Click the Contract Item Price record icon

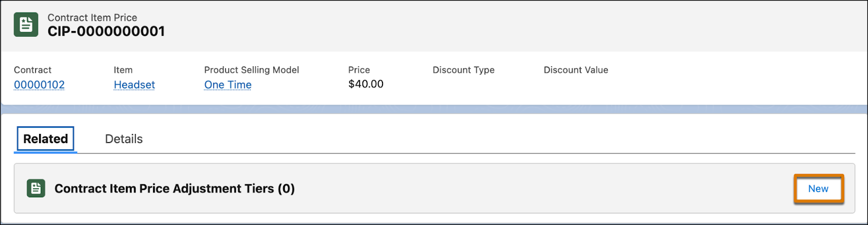(26, 24)
